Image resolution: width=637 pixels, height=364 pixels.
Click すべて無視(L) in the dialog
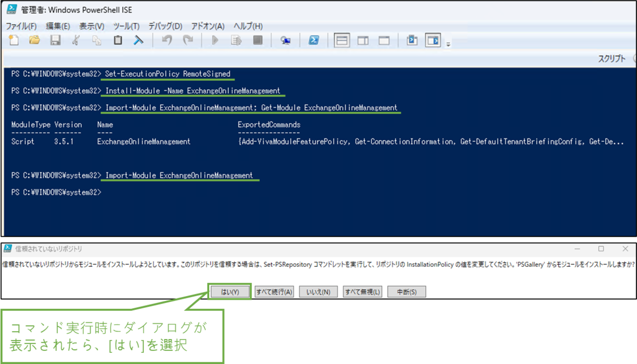click(363, 292)
